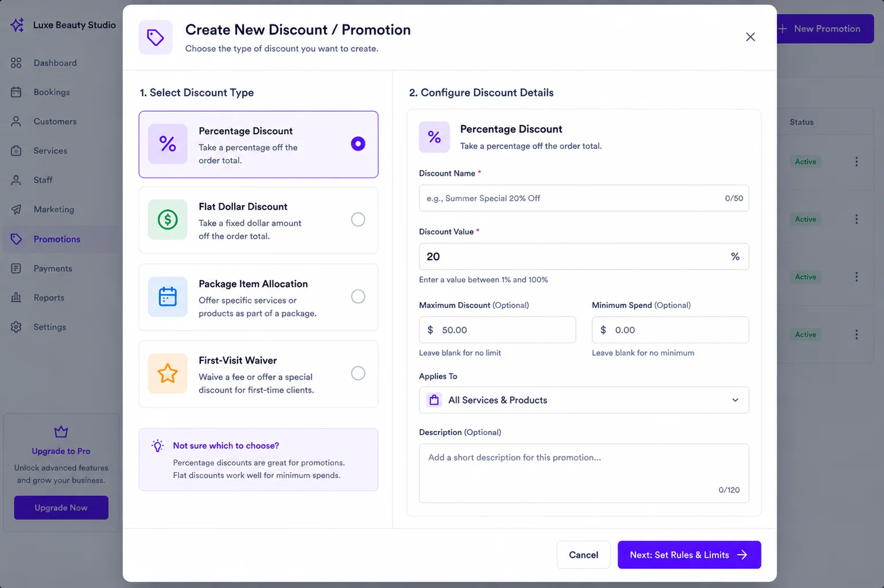Select the Percentage Discount radio button

pyautogui.click(x=358, y=144)
